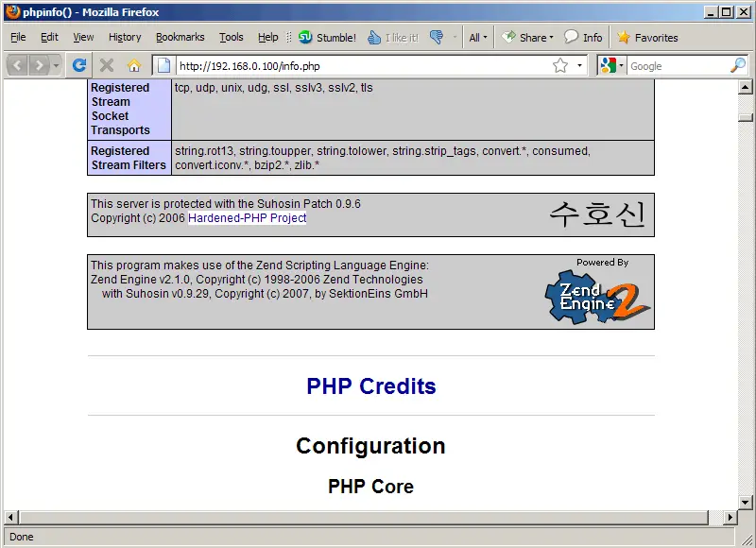Image resolution: width=756 pixels, height=548 pixels.
Task: Open the Bookmarks menu
Action: 180,37
